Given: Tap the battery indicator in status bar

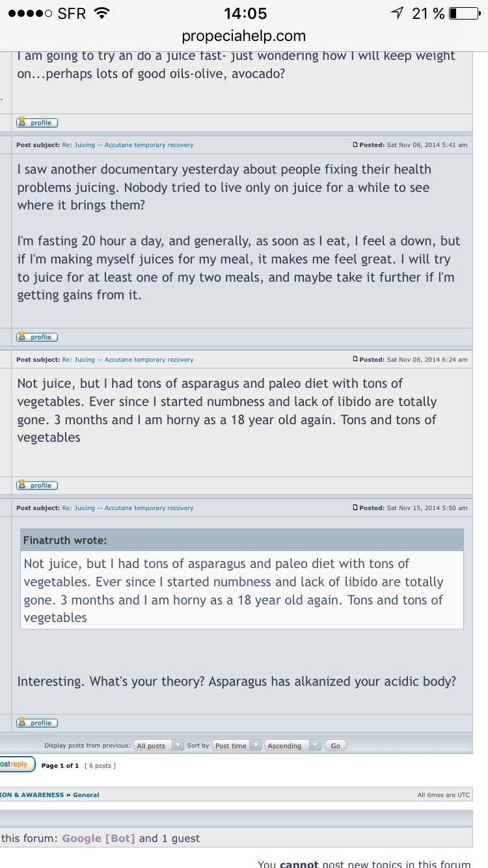Looking at the screenshot, I should click(465, 13).
